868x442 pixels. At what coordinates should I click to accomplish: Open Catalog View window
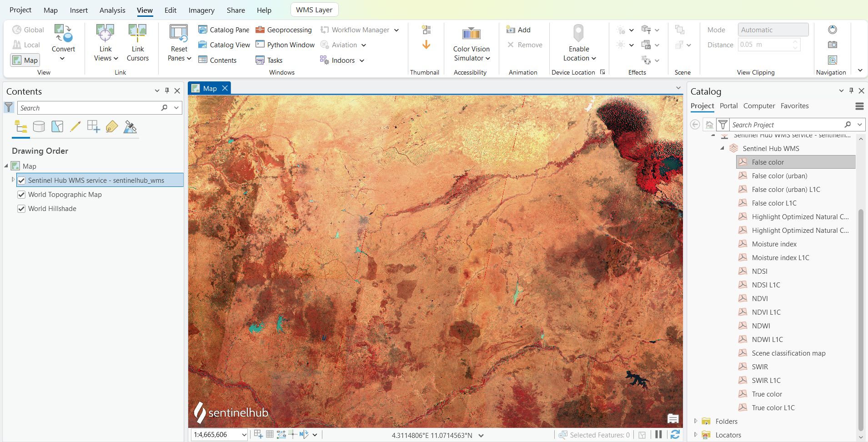click(224, 45)
